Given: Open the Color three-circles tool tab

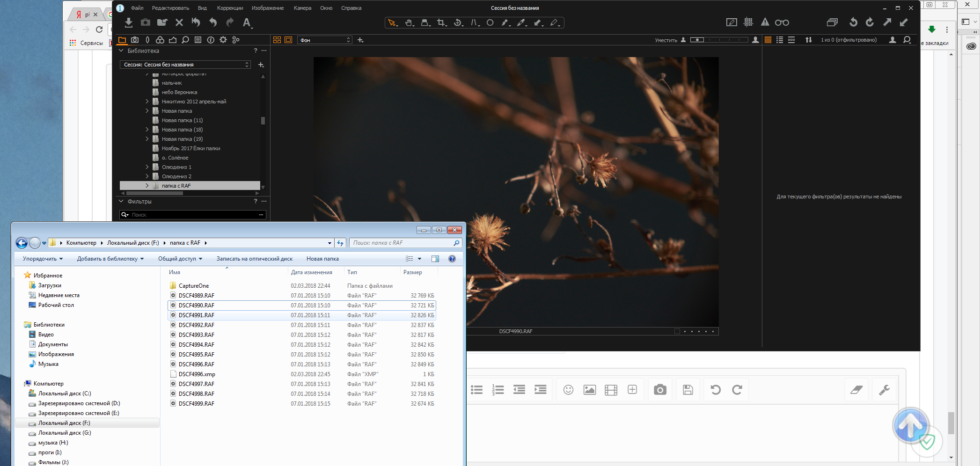Looking at the screenshot, I should tap(160, 40).
